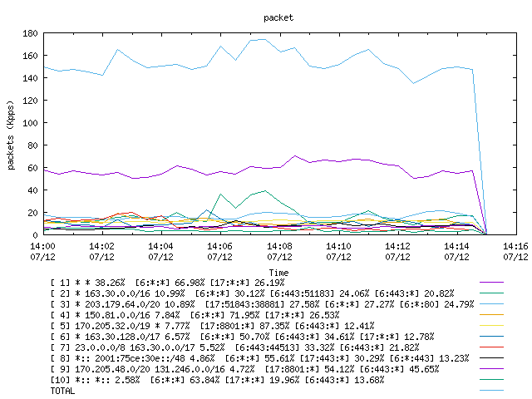
Task: Click '[6:443:51183] 24.06%' in legend row 2
Action: (x=319, y=293)
